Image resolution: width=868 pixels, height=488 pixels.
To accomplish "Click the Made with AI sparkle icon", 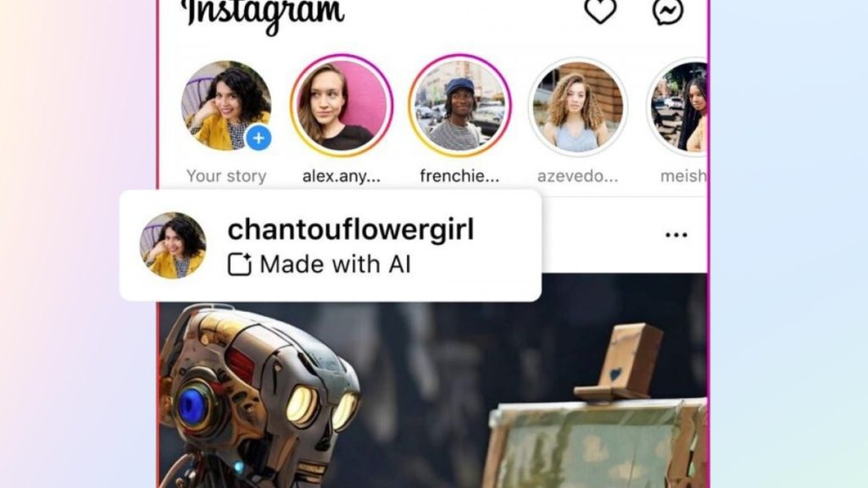I will tap(240, 264).
